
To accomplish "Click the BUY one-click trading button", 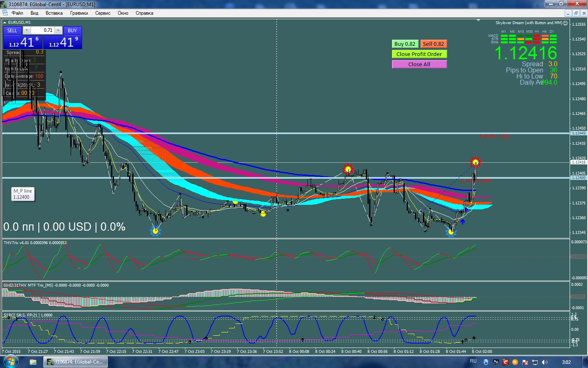I will tap(72, 30).
